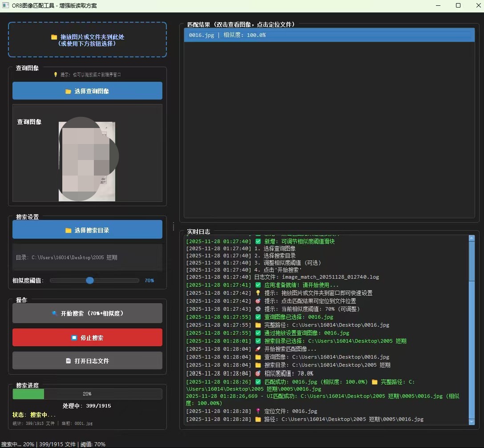Screen dimensions: 484x448
Task: Click the stop icon on 停止搜索 button
Action: coord(74,338)
